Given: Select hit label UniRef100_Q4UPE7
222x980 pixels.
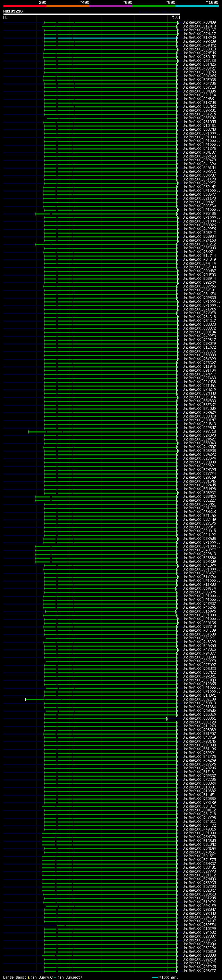Looking at the screenshot, I should (x=199, y=550).
